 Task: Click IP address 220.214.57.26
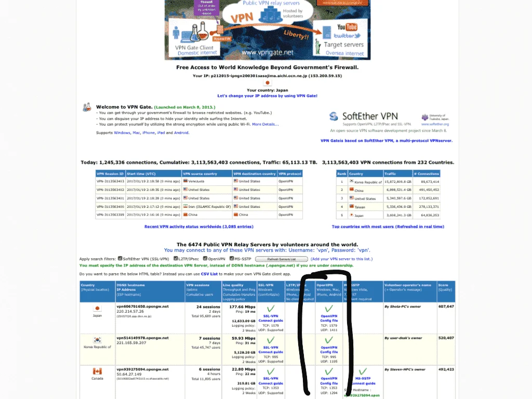point(130,311)
